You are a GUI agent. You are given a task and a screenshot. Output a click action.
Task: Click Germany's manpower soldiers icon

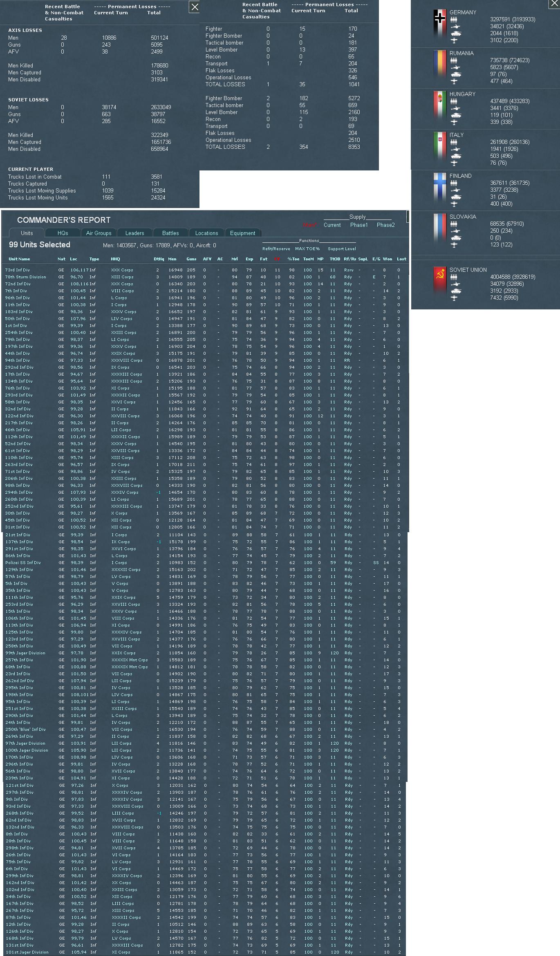pos(454,20)
